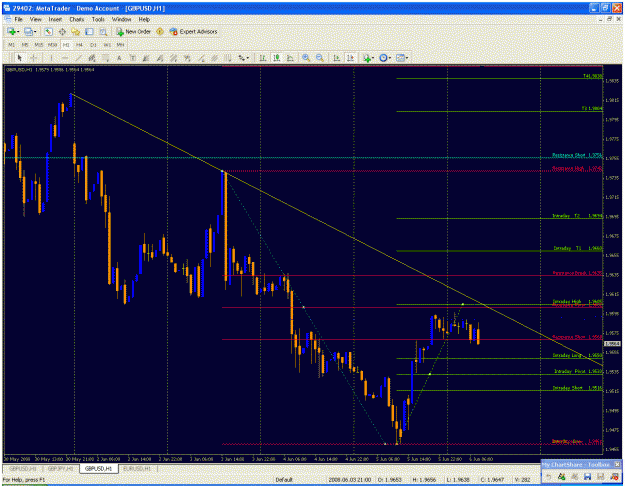Image resolution: width=625 pixels, height=486 pixels.
Task: Open the Templates icon
Action: pos(400,58)
